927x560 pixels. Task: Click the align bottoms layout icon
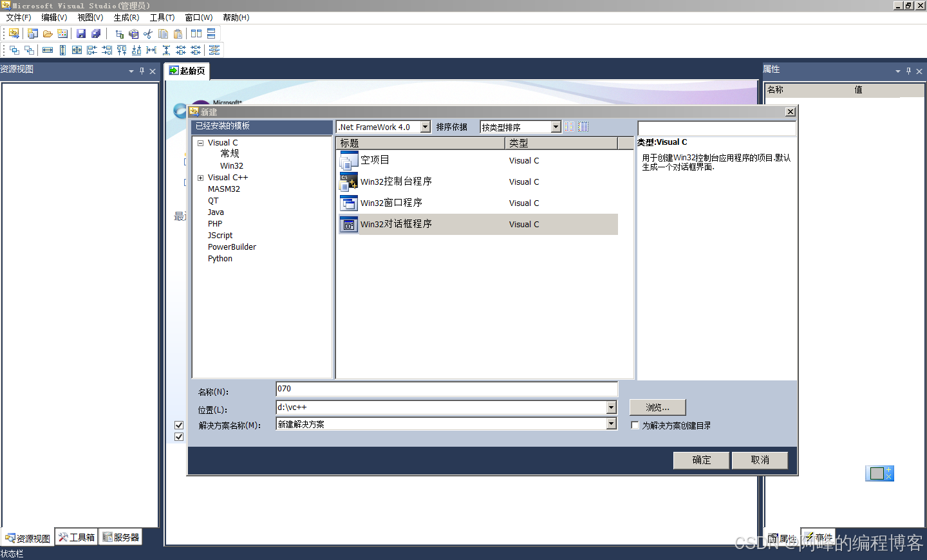(136, 50)
